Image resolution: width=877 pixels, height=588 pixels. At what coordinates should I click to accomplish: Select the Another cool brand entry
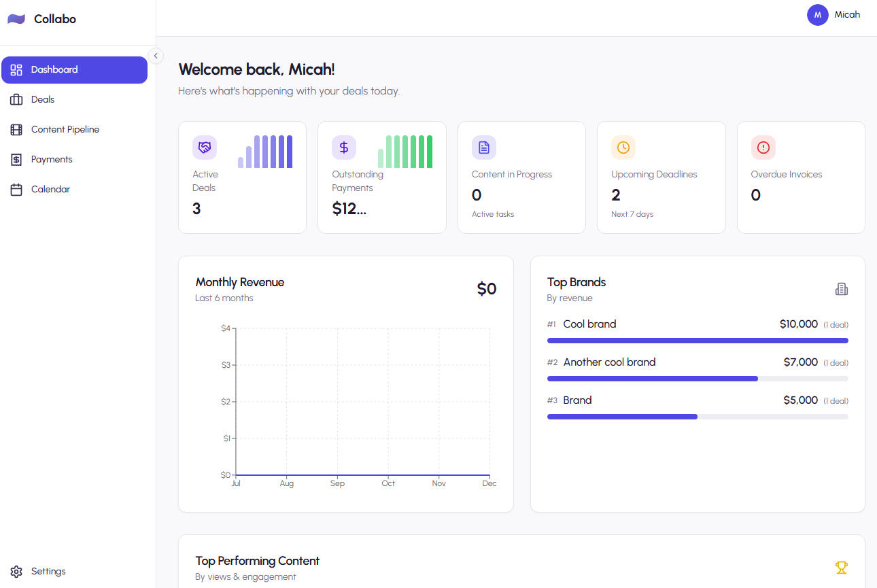[x=609, y=362]
